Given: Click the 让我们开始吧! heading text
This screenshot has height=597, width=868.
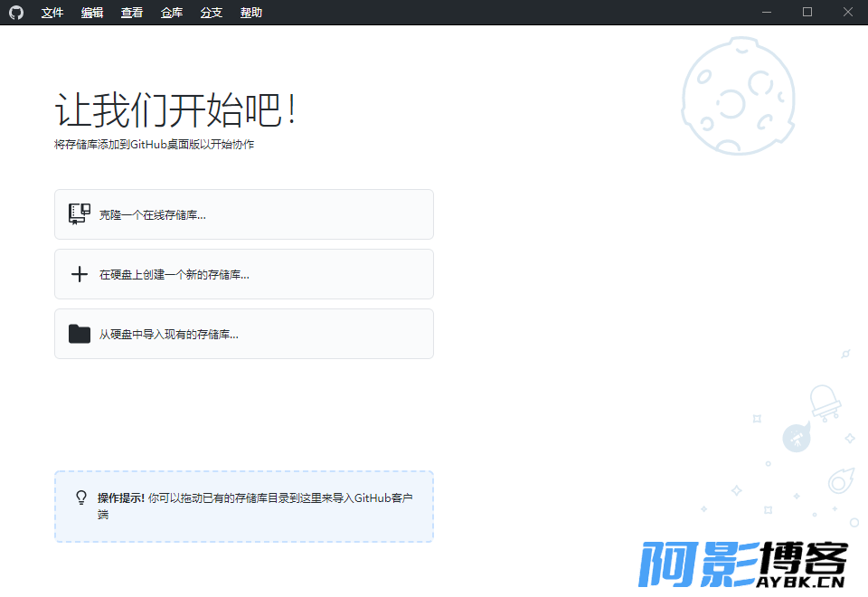Looking at the screenshot, I should point(176,110).
